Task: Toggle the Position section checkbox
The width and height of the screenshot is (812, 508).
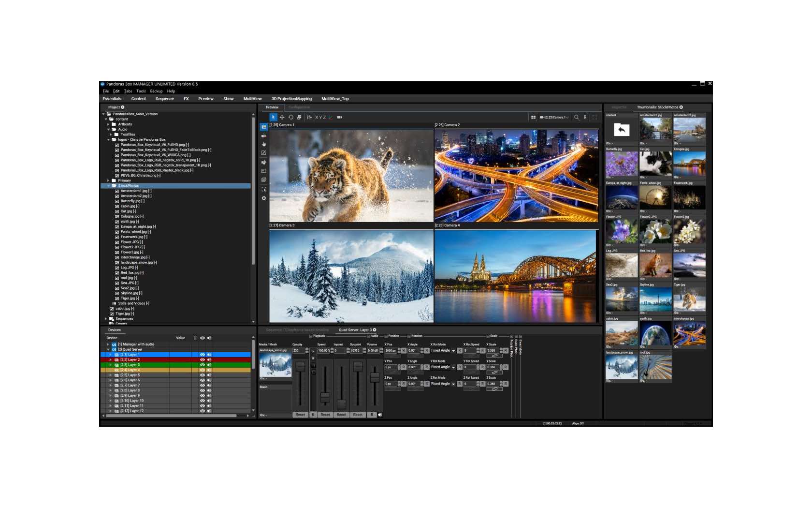Action: pyautogui.click(x=386, y=336)
